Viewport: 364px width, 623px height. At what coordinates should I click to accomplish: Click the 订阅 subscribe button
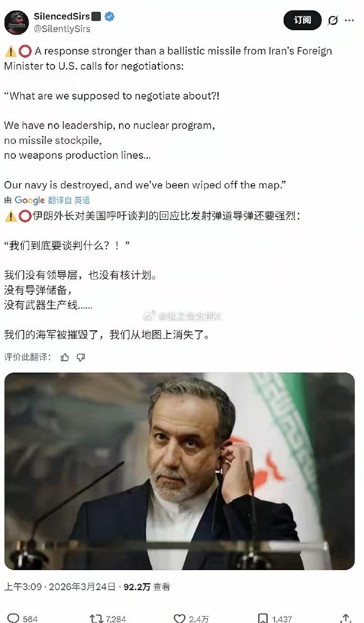click(303, 20)
